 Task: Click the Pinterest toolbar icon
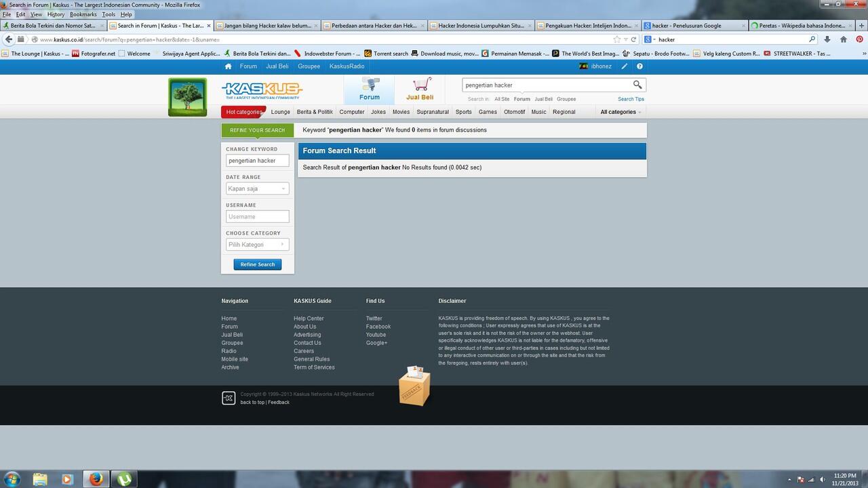859,39
